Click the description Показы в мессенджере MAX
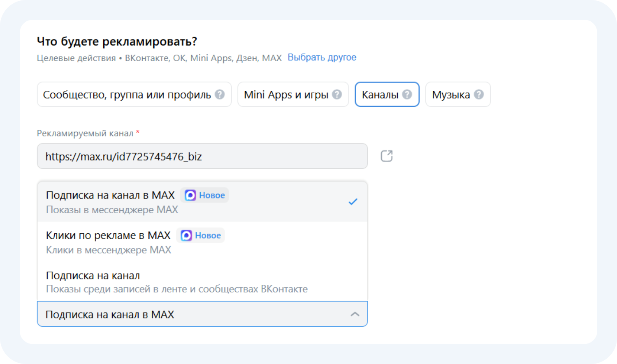 112,210
